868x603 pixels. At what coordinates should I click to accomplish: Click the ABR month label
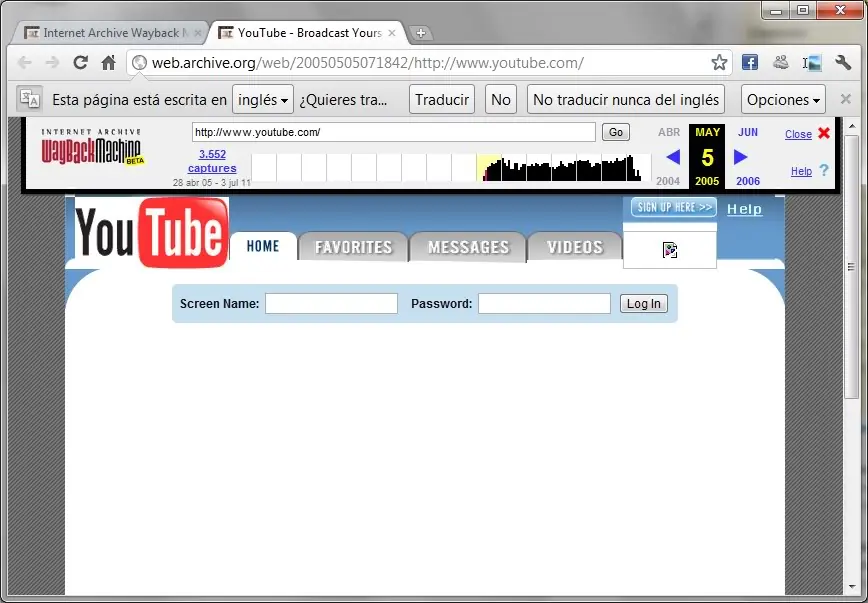pyautogui.click(x=669, y=132)
